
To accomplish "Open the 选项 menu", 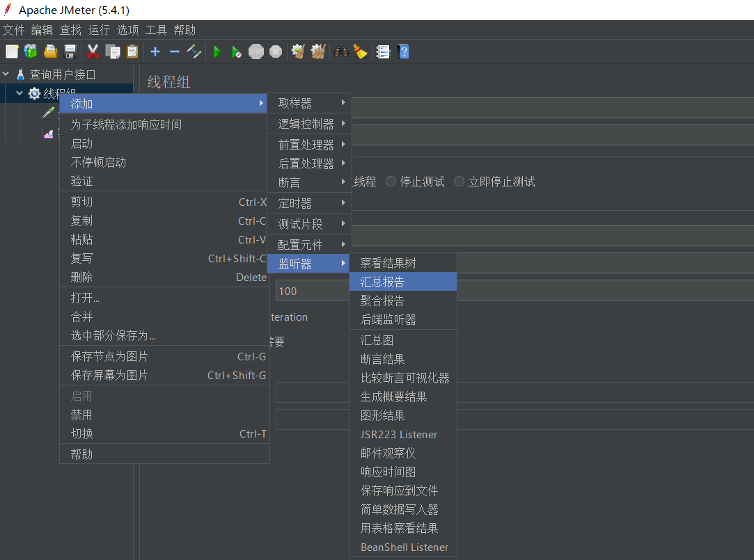I will [127, 30].
